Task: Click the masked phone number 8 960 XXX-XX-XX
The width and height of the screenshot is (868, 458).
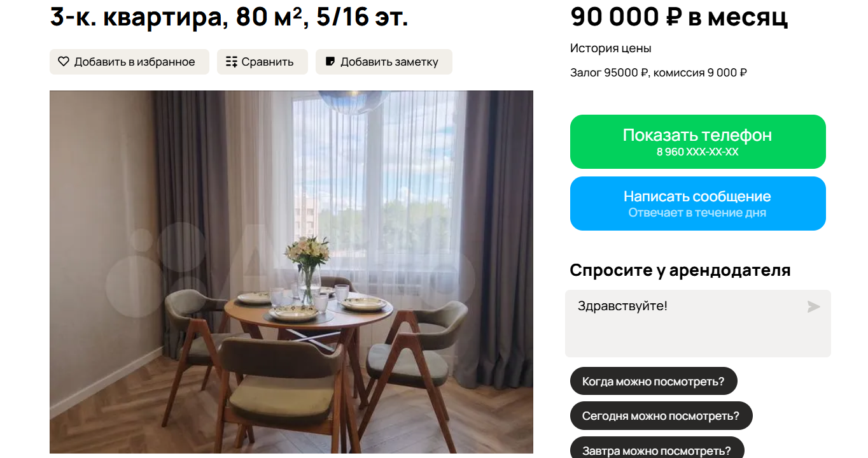Action: coord(697,152)
